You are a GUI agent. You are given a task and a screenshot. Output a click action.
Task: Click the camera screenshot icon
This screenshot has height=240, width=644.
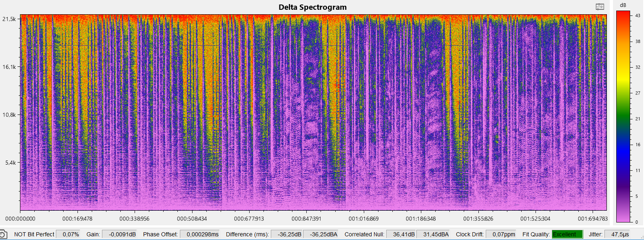(x=3, y=234)
